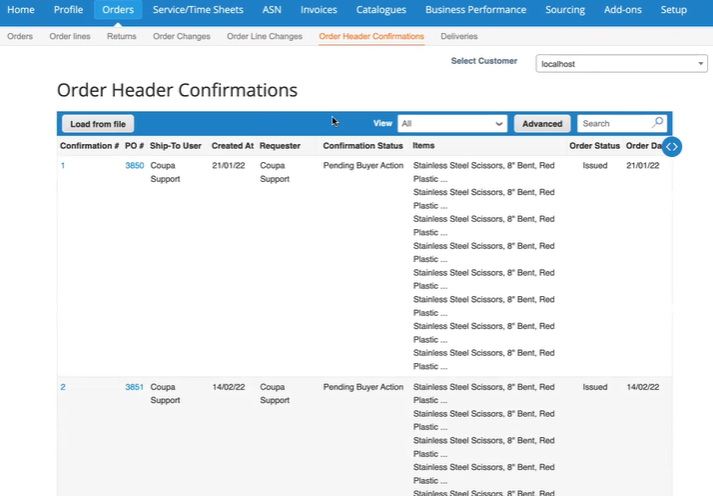Switch to the Returns tab
Screen dimensions: 713x496
(121, 36)
